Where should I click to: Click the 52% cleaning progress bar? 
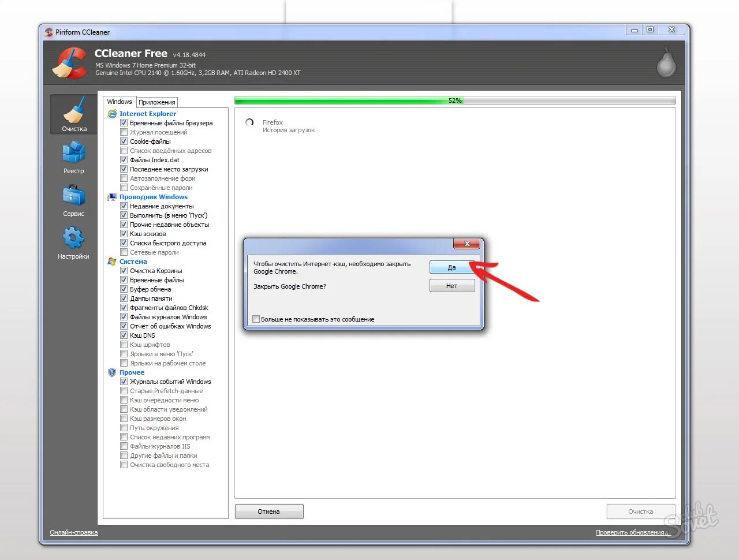[455, 100]
